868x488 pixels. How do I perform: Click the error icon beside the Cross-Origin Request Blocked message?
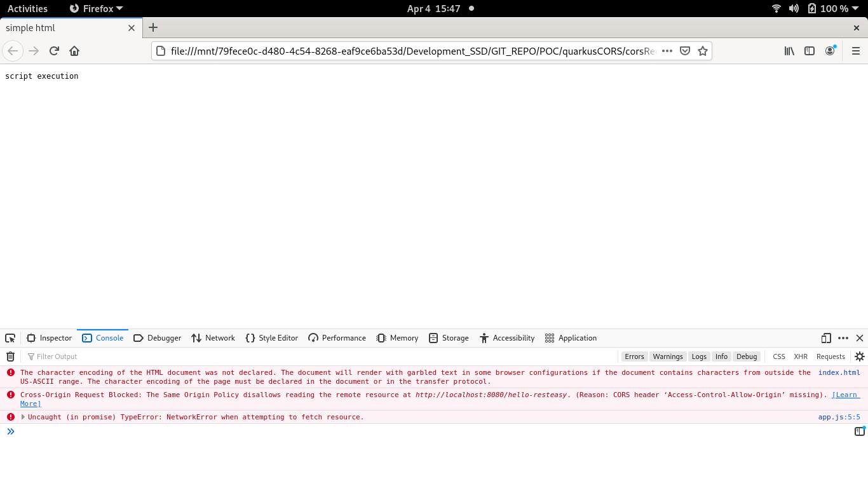11,395
